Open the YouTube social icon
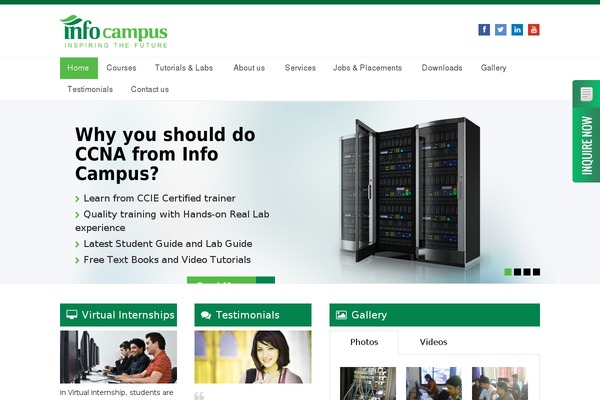The width and height of the screenshot is (600, 400). click(533, 29)
